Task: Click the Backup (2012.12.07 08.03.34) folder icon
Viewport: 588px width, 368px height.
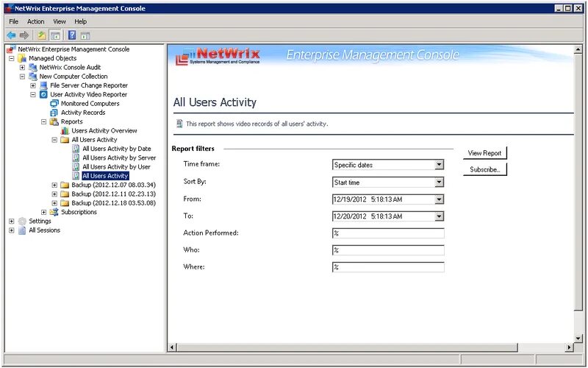Action: (65, 185)
